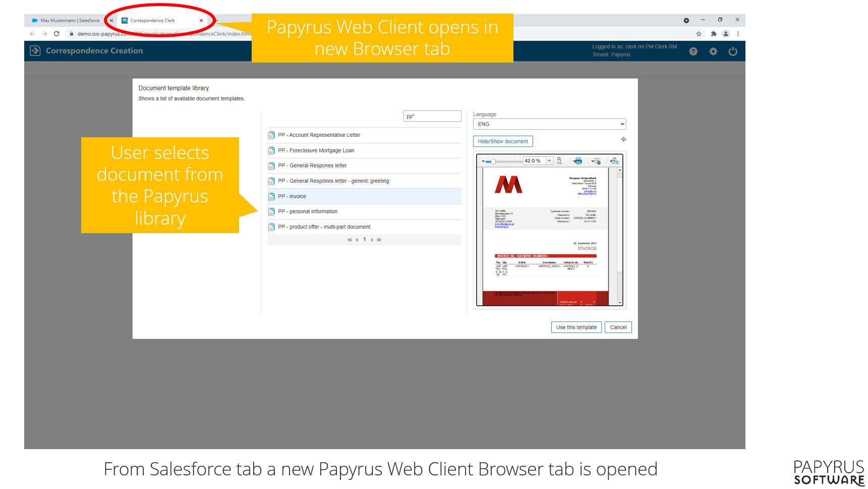Click preview scrollbar up arrow
This screenshot has height=489, width=868.
(x=620, y=171)
